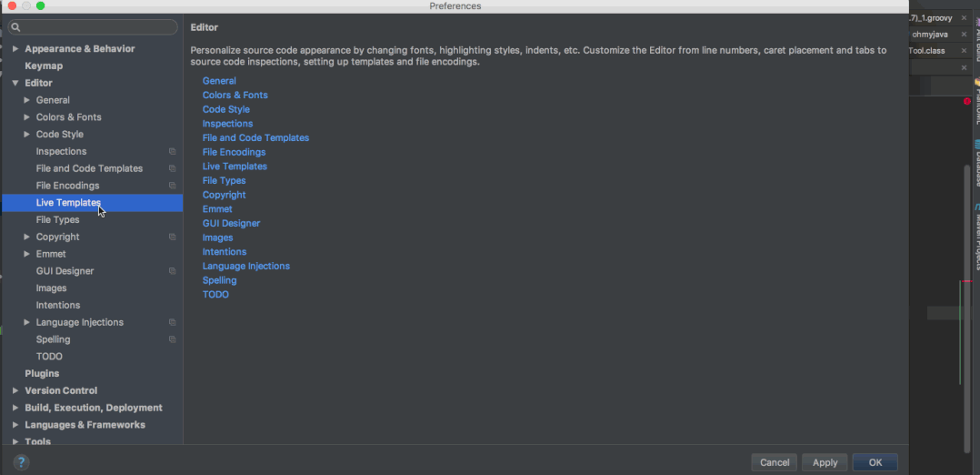Select Inspections in the settings tree

61,151
